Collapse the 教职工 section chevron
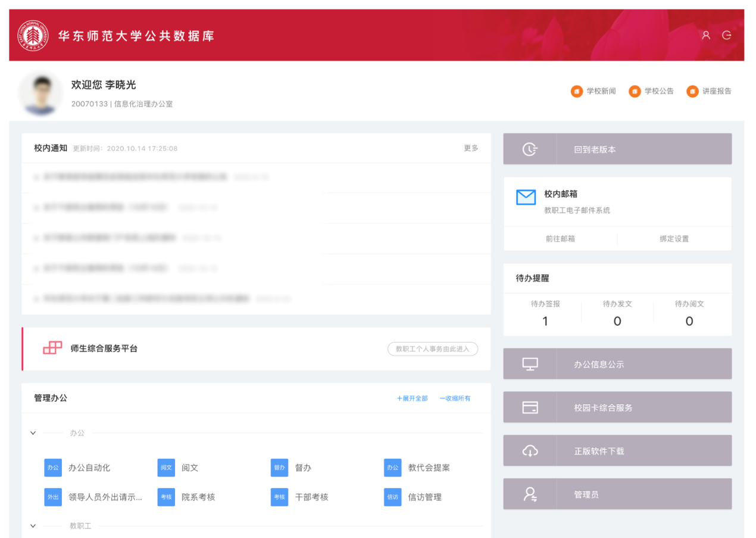Screen dimensions: 756x538 coord(33,526)
